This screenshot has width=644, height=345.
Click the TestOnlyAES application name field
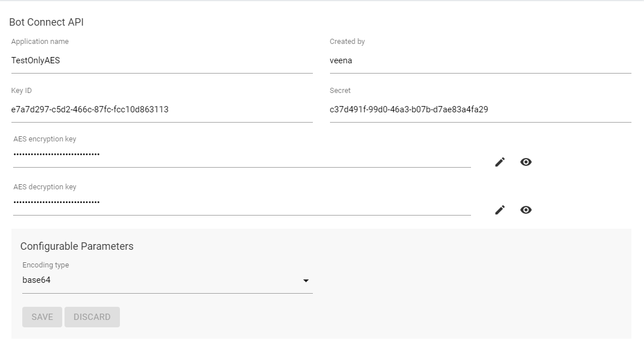161,60
